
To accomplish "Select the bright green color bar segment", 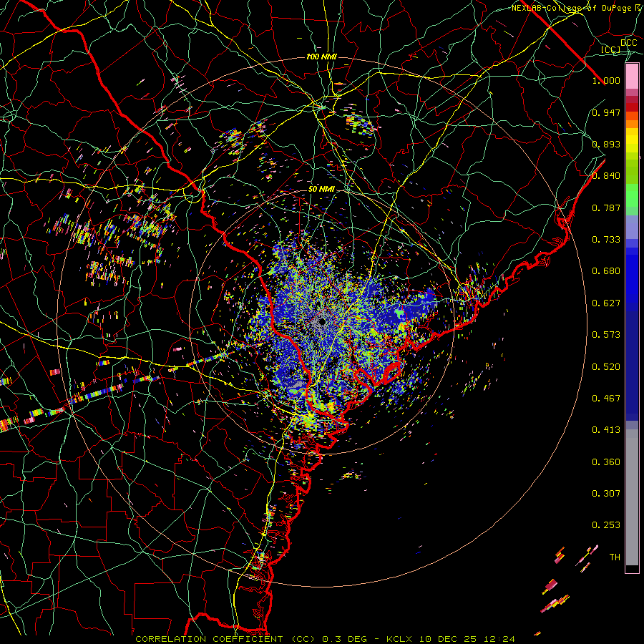I will (x=632, y=195).
